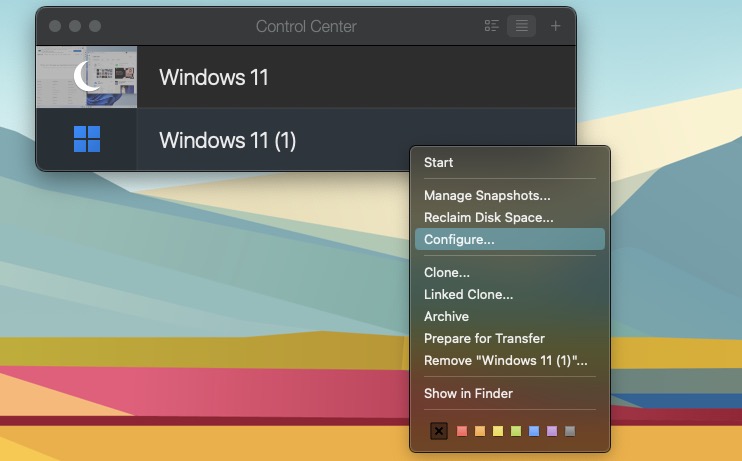742x461 pixels.
Task: Click the Windows 11 suspended thumbnail
Action: [87, 77]
